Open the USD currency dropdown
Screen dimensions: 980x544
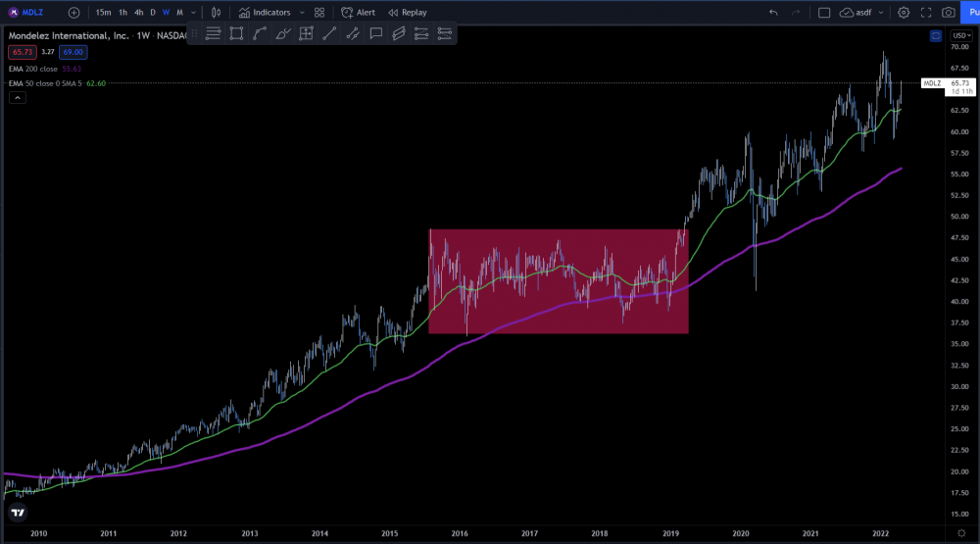tap(959, 35)
